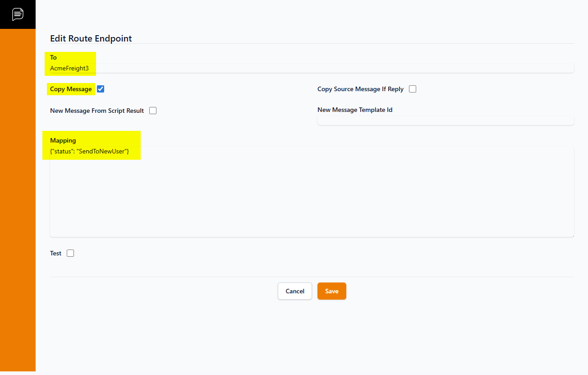Click the Edit Route Endpoint heading
Image resolution: width=588 pixels, height=375 pixels.
(x=91, y=38)
